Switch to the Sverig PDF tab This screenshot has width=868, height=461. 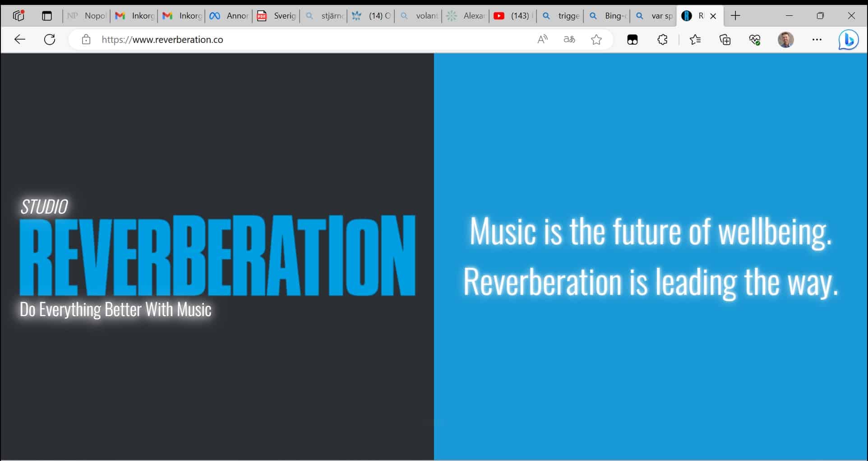[x=276, y=16]
